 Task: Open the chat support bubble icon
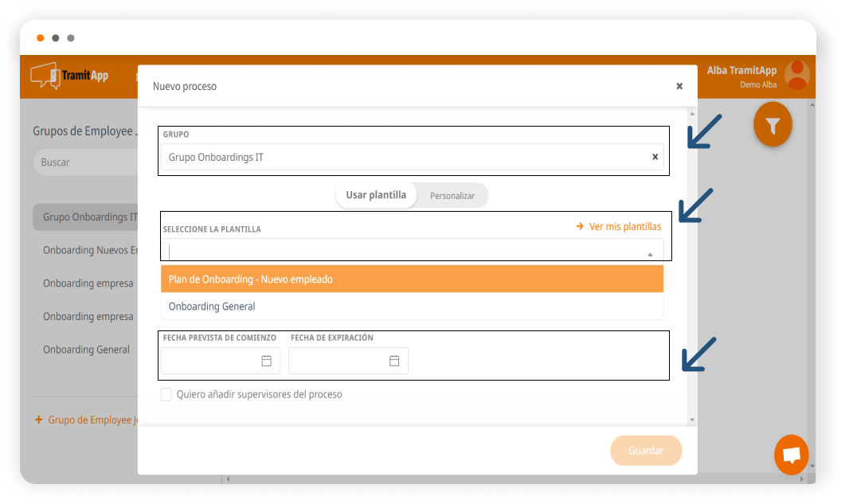point(791,455)
